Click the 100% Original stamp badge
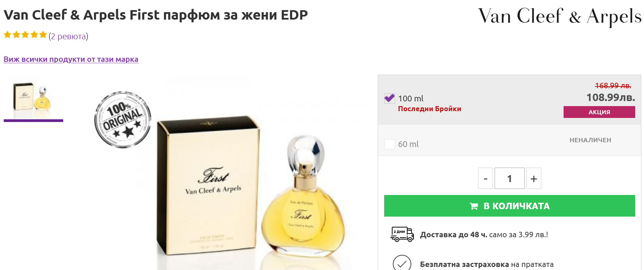Image resolution: width=644 pixels, height=270 pixels. (x=123, y=119)
